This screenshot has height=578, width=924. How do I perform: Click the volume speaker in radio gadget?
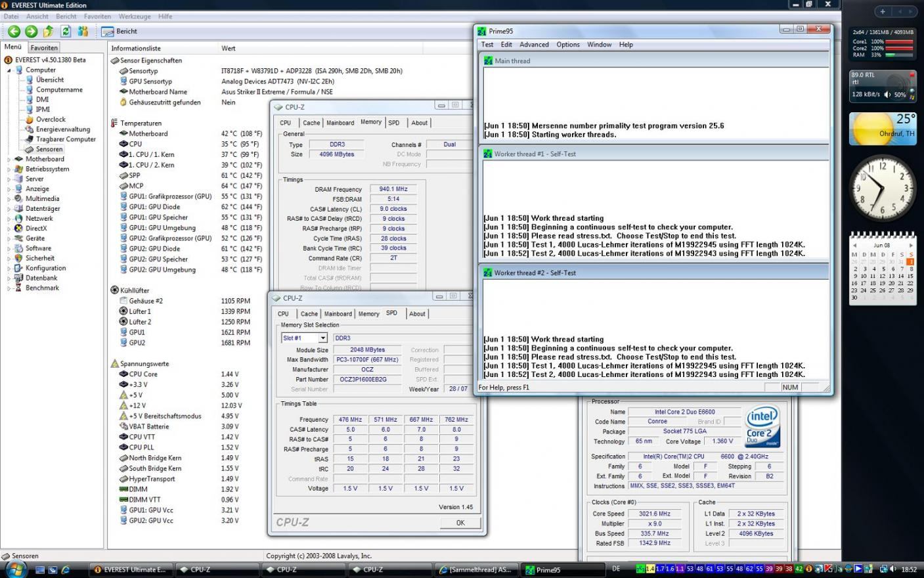point(888,95)
